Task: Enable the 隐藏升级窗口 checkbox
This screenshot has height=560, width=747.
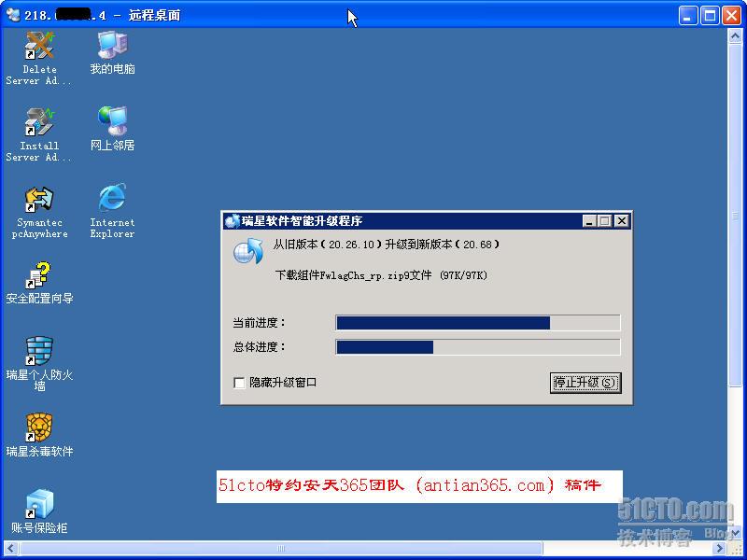Action: click(x=239, y=383)
